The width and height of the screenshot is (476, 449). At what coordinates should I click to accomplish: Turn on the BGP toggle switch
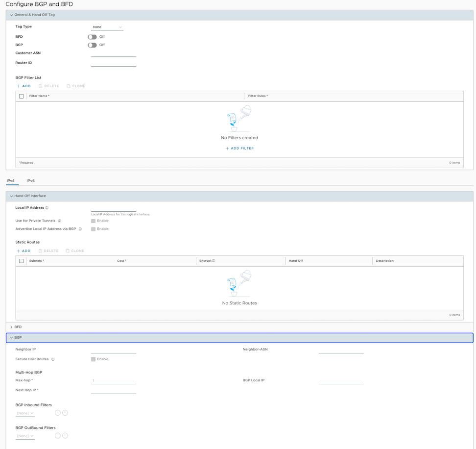92,45
